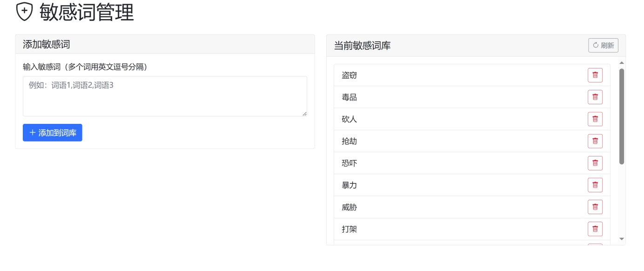Remove 砍人 using its trash icon

(595, 119)
